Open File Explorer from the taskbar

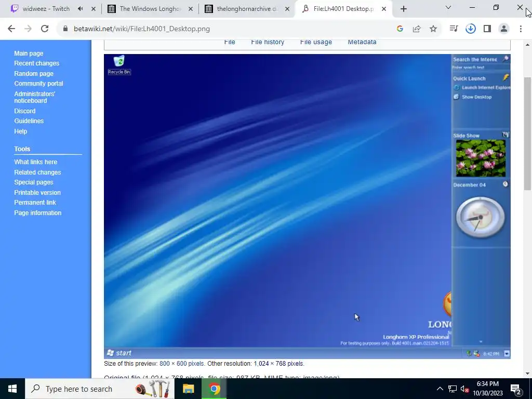pyautogui.click(x=188, y=389)
